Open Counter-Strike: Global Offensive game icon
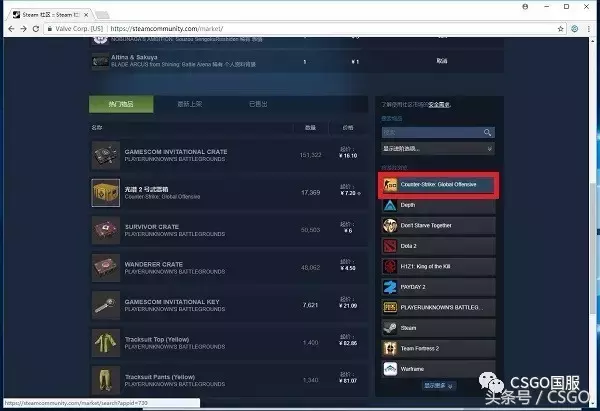Image resolution: width=600 pixels, height=411 pixels. click(x=390, y=185)
